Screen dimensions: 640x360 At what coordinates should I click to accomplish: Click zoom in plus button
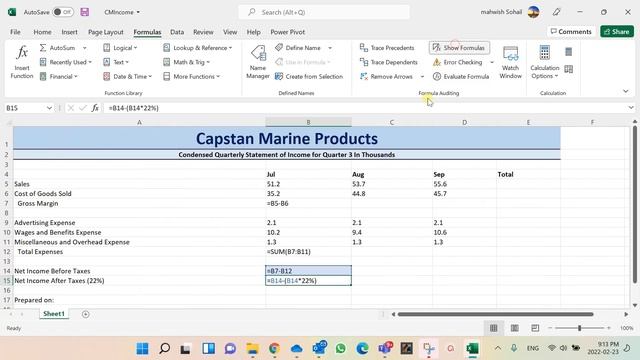tap(609, 328)
